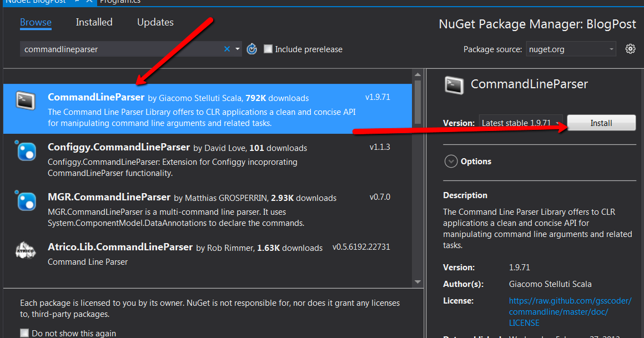
Task: Click the Configgy.CommandLineParser package icon
Action: (x=26, y=151)
